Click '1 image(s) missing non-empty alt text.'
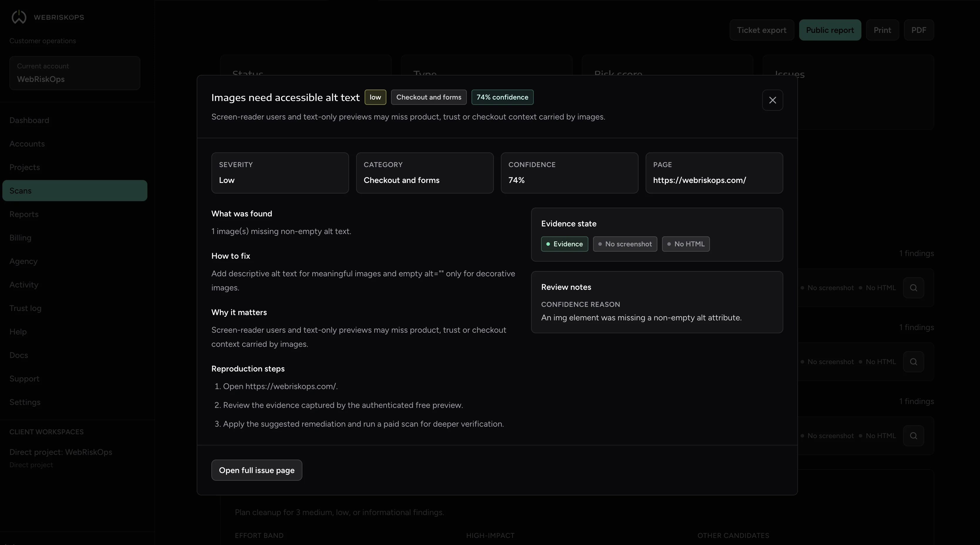 281,231
